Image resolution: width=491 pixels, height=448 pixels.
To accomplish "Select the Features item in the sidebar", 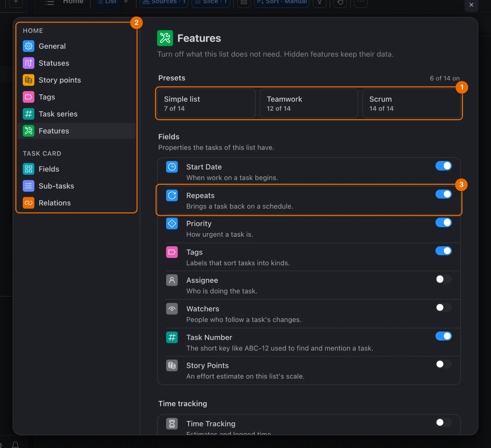I will tap(76, 131).
